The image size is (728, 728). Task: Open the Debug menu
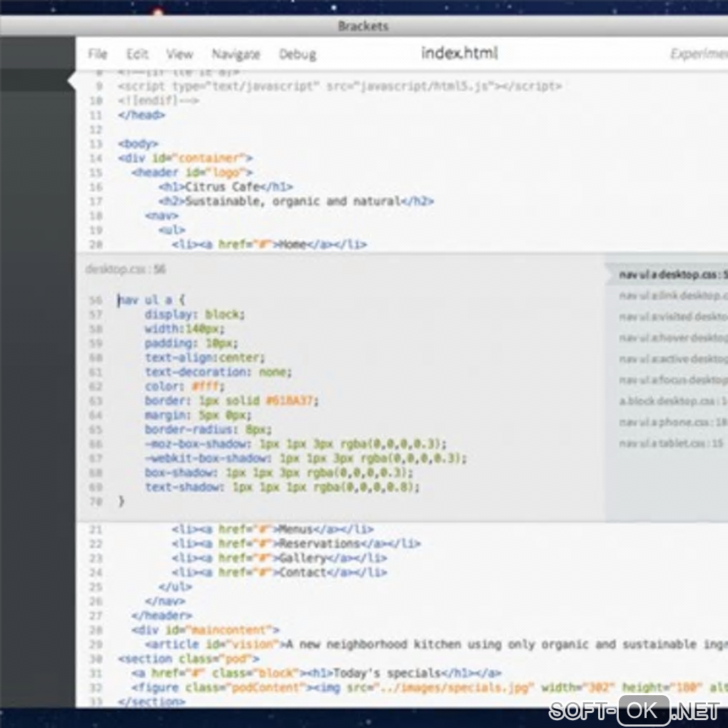[299, 54]
